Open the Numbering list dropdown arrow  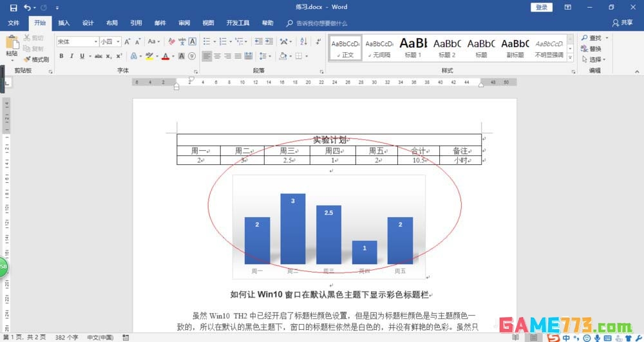pos(231,41)
